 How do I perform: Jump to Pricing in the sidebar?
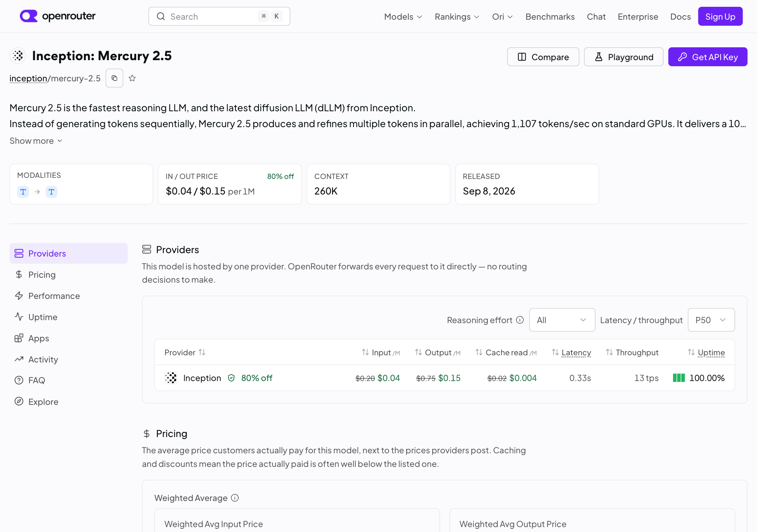point(69,275)
